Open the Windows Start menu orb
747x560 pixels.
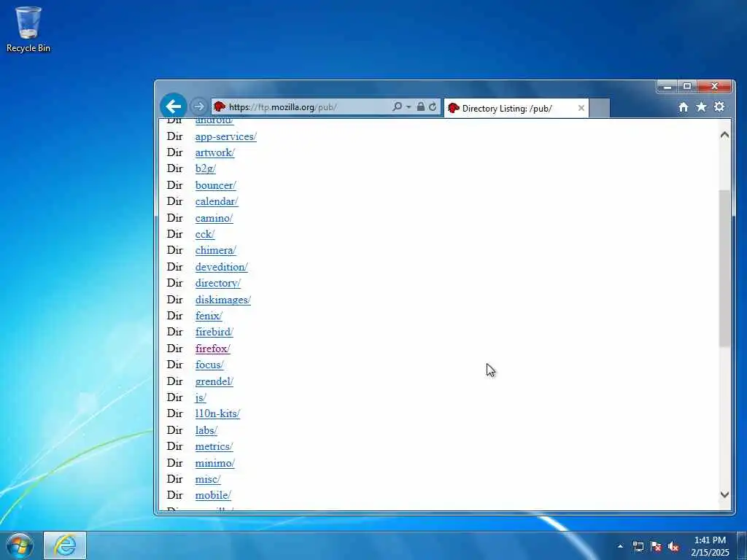[20, 545]
